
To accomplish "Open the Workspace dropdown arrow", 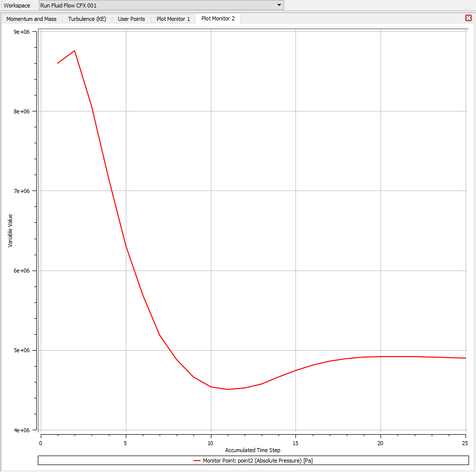I will pos(280,5).
